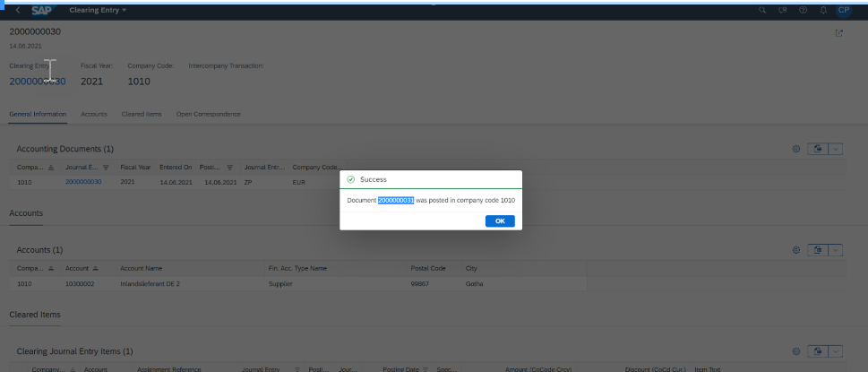Click the share icon near page header
The width and height of the screenshot is (868, 372).
[x=839, y=33]
